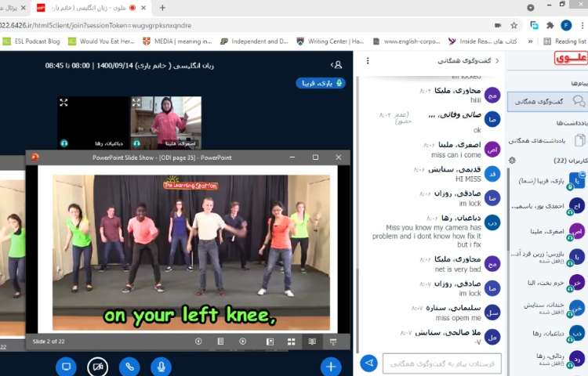
Task: Select user یاری، فریبا (شما) in the user list
Action: point(548,181)
